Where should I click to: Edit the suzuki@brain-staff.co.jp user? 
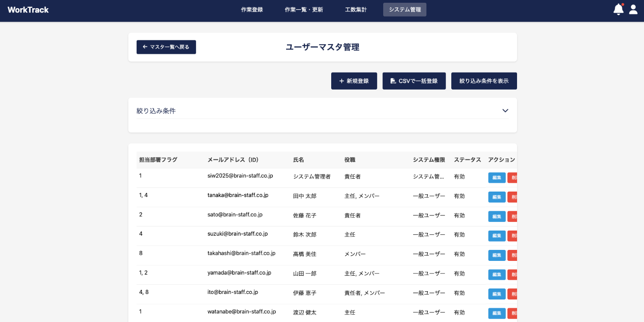tap(497, 236)
